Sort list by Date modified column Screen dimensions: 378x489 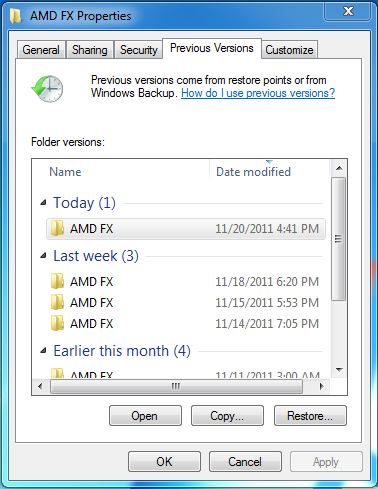[x=253, y=172]
